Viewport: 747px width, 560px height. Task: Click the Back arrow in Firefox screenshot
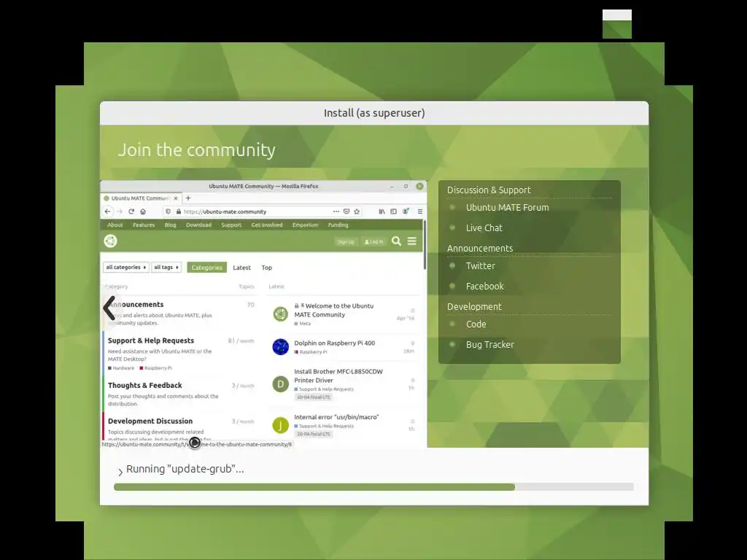point(108,211)
